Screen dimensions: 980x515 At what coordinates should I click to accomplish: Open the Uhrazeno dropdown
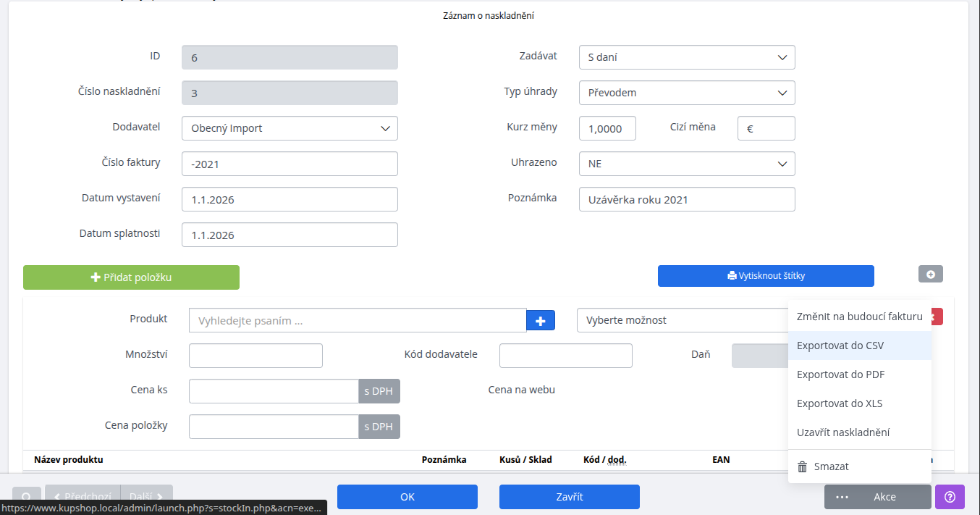point(687,164)
